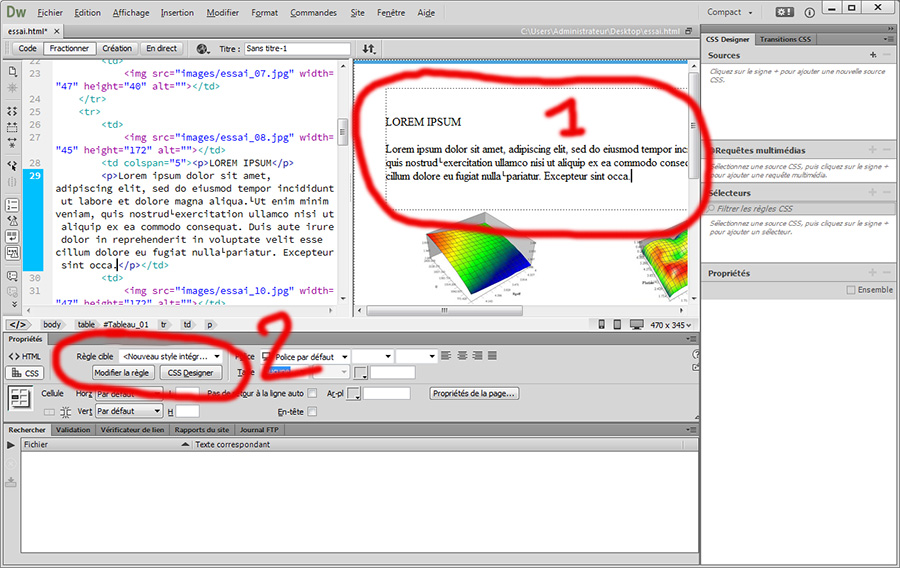Click the Modifier la règle button
The image size is (900, 568).
(122, 373)
